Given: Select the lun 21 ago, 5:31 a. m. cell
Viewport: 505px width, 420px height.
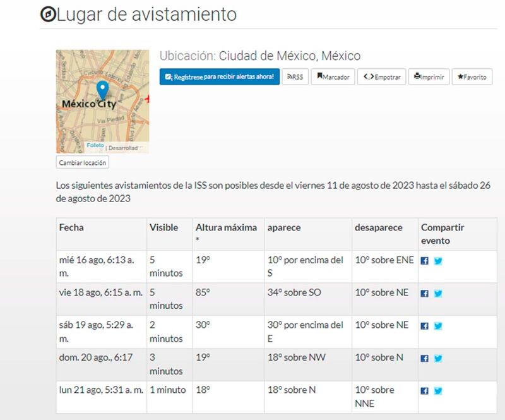Looking at the screenshot, I should coord(102,397).
